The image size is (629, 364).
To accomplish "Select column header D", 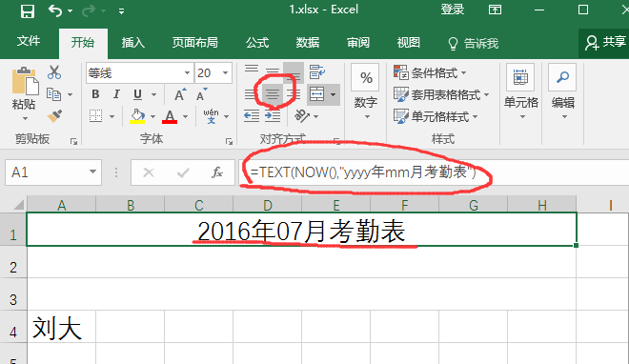I will 268,205.
